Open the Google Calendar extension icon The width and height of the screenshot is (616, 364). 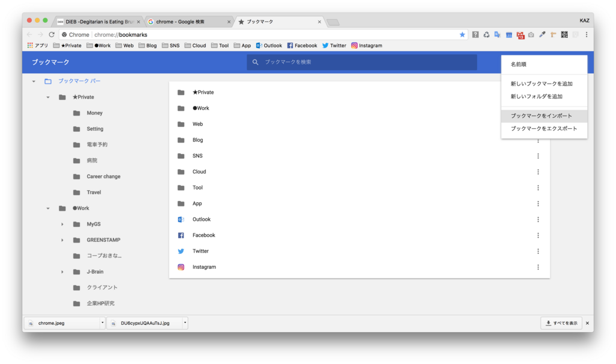click(509, 34)
